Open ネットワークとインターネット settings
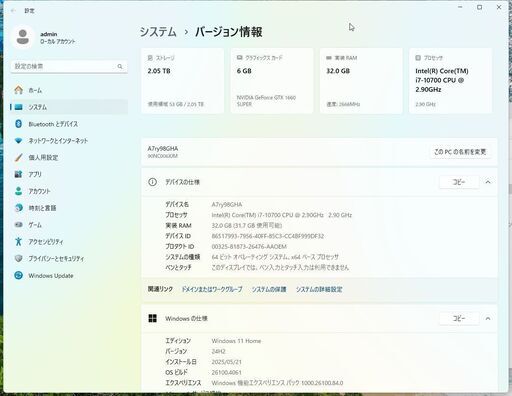Viewport: 512px width, 396px height. [x=69, y=141]
